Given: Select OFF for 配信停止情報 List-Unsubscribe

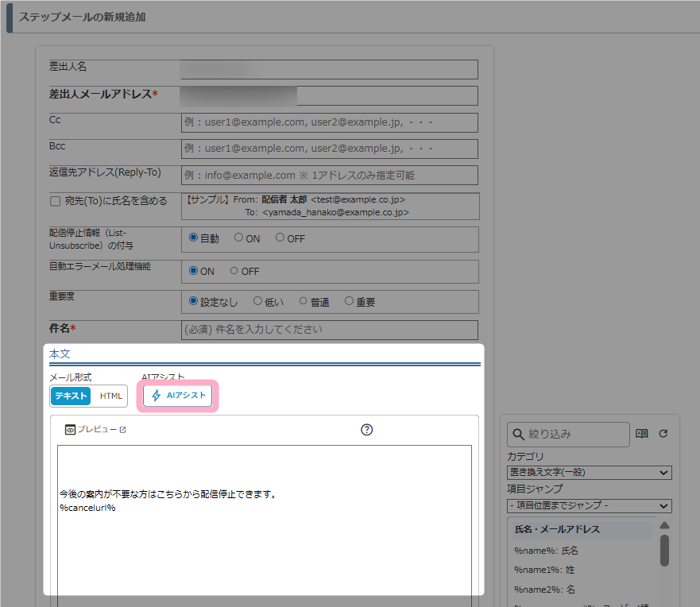Looking at the screenshot, I should click(x=280, y=238).
